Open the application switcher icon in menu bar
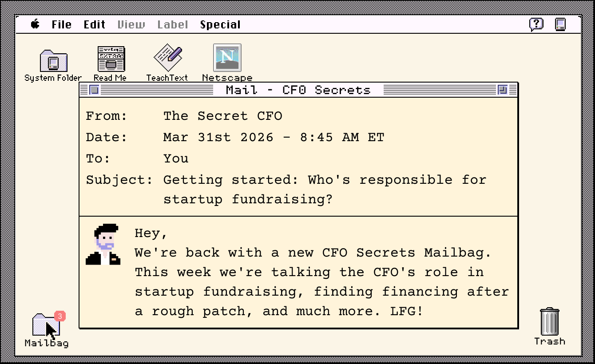This screenshot has height=364, width=595. point(560,24)
